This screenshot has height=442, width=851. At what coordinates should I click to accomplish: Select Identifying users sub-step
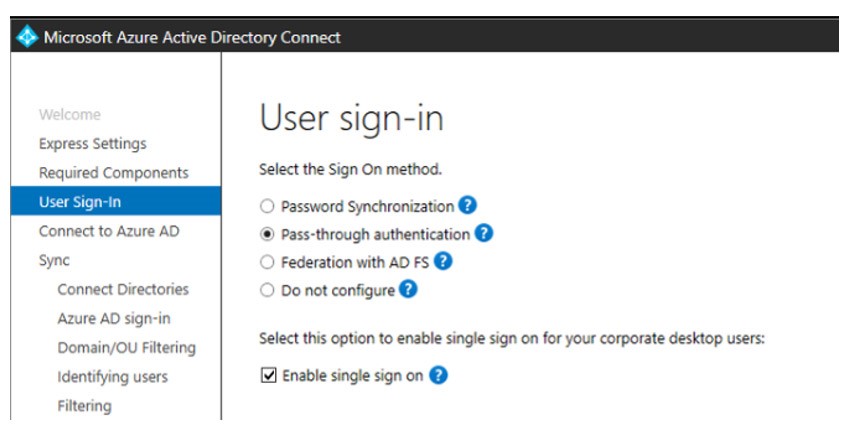pos(113,377)
